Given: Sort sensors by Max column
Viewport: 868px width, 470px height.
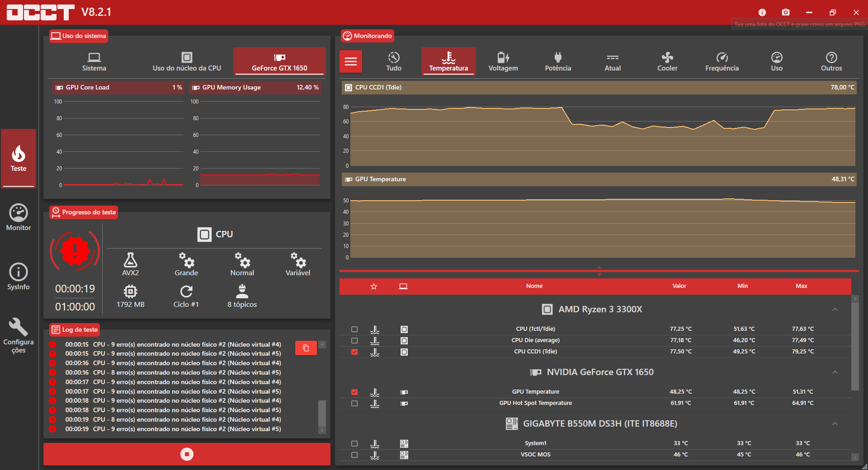Looking at the screenshot, I should coord(802,286).
